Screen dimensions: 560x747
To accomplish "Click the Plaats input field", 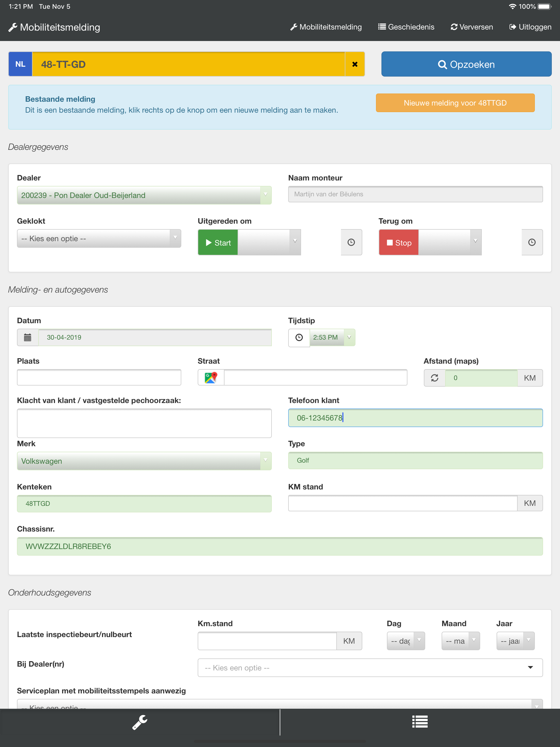I will [x=99, y=377].
